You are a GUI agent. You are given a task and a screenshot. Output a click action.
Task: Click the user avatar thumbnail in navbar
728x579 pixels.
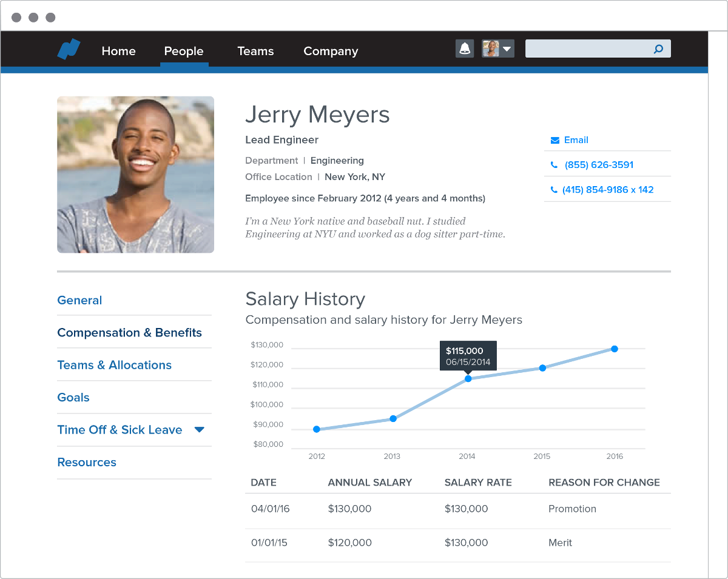(x=491, y=49)
